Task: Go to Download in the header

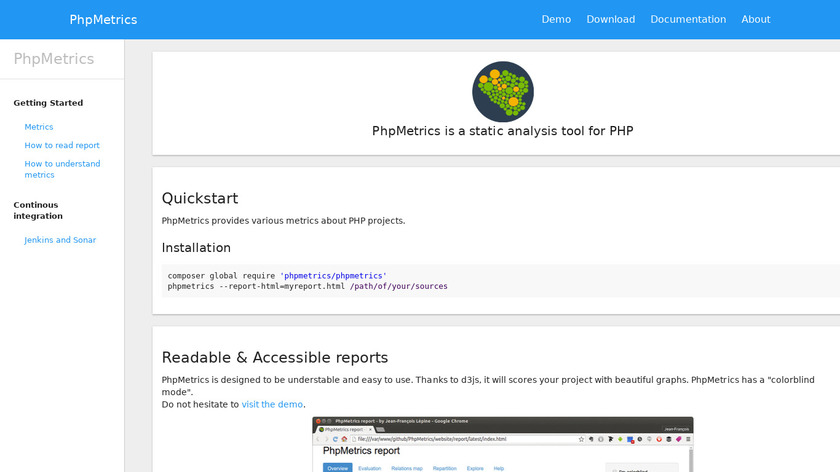Action: (x=610, y=19)
